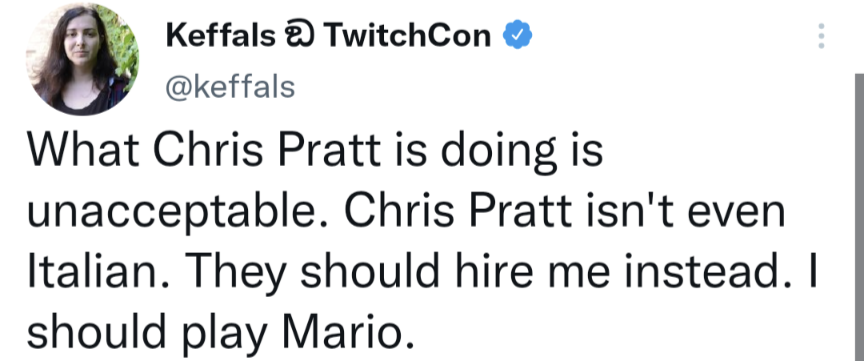Click the symbol between Keffals and TwitchCon

300,36
